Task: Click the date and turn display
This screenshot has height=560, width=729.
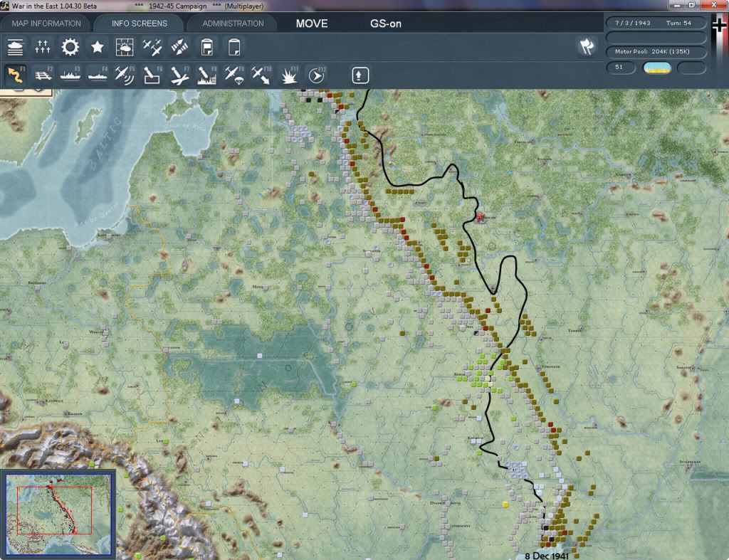Action: [x=656, y=23]
